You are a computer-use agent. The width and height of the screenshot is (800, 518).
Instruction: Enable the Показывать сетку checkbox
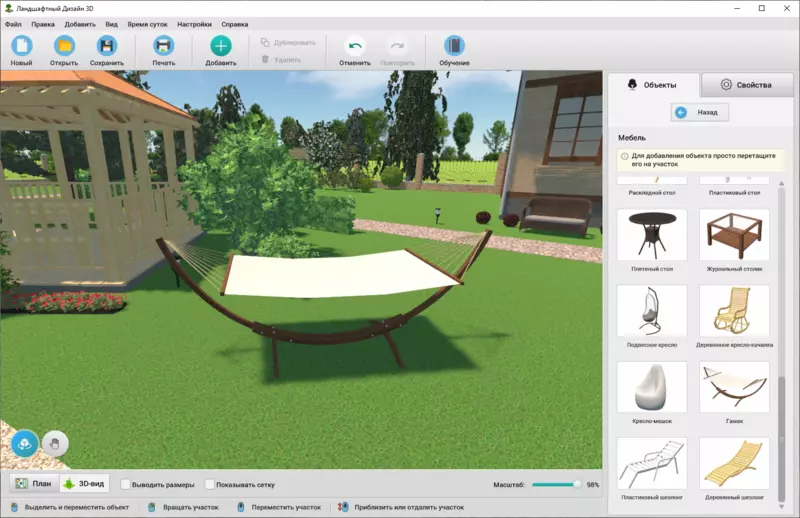(x=210, y=484)
